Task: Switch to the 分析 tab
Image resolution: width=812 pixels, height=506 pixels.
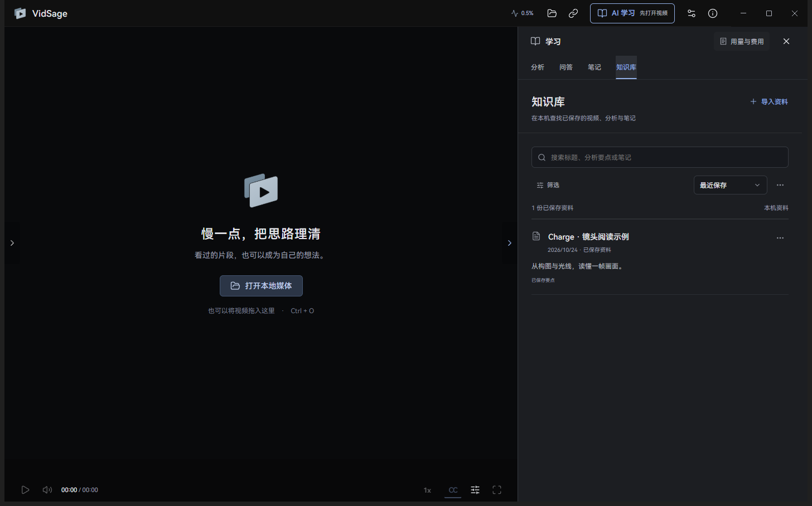Action: 538,67
